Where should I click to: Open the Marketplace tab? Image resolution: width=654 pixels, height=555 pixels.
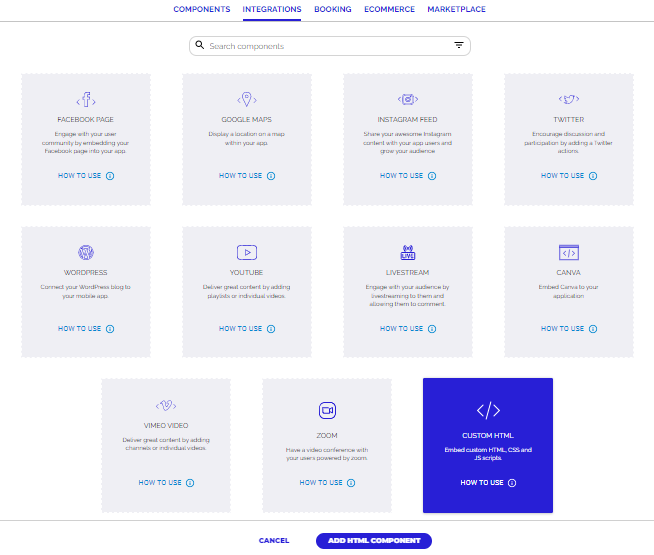point(457,9)
